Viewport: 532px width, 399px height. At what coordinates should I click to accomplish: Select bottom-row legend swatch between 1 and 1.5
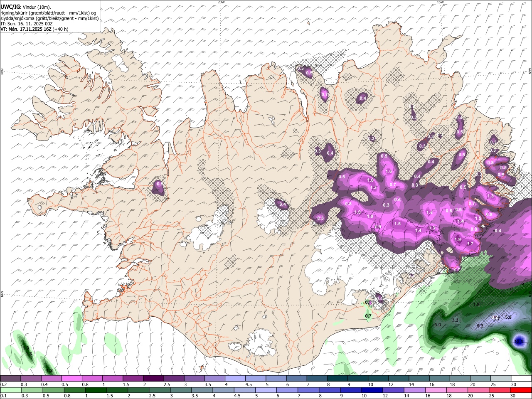pyautogui.click(x=96, y=390)
